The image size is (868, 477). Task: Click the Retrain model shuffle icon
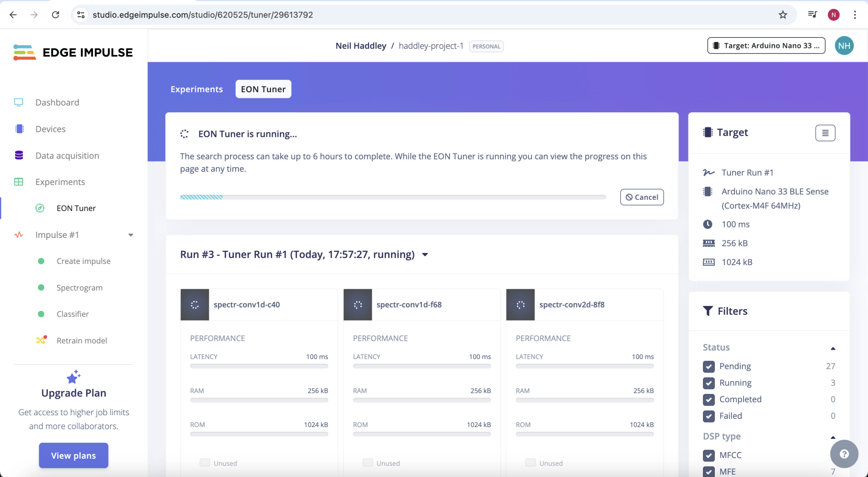pos(41,340)
